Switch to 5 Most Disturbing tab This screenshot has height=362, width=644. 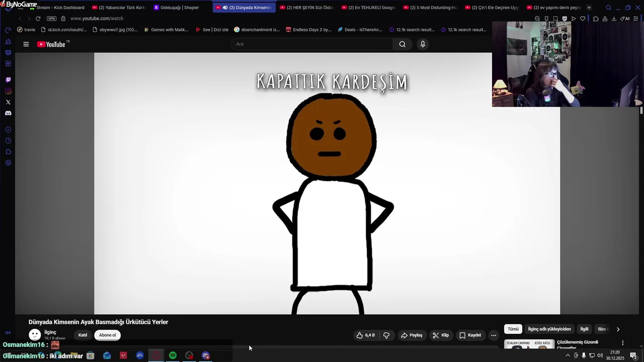click(430, 8)
